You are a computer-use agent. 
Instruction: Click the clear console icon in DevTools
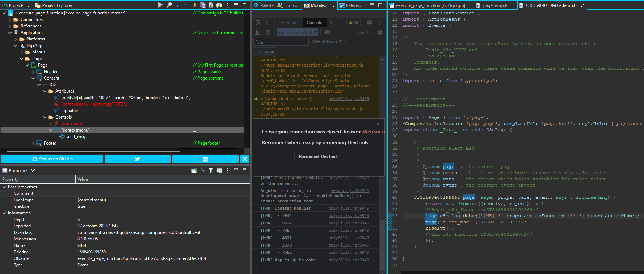pyautogui.click(x=268, y=33)
